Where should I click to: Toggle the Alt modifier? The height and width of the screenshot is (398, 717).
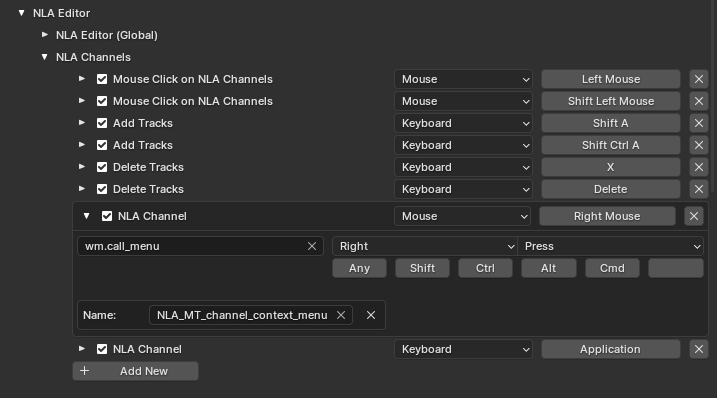coord(549,268)
